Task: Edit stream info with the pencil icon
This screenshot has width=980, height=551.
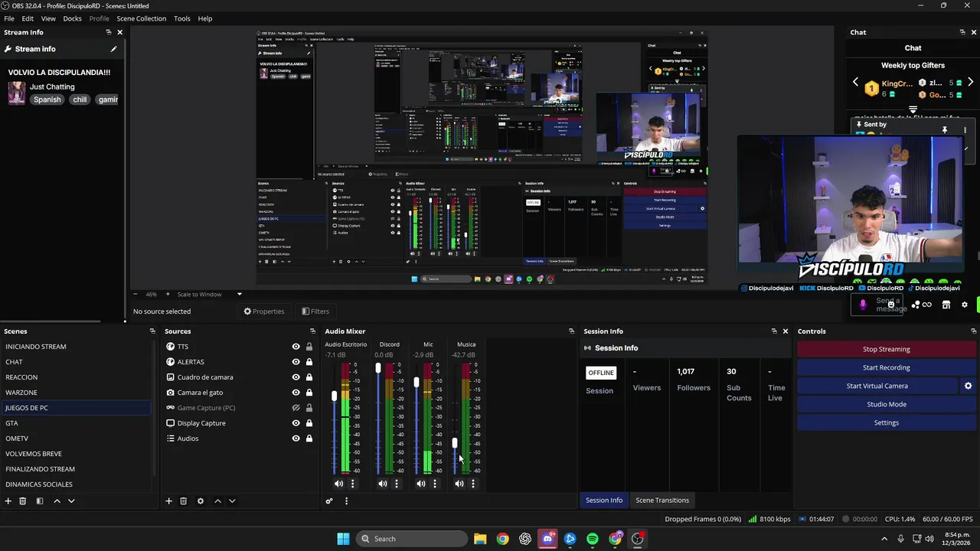Action: (113, 49)
